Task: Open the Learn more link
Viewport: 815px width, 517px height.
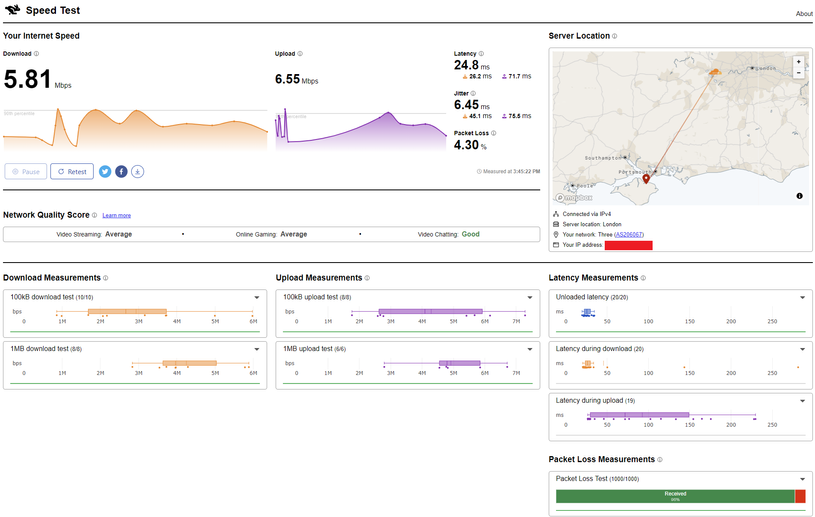Action: (116, 215)
